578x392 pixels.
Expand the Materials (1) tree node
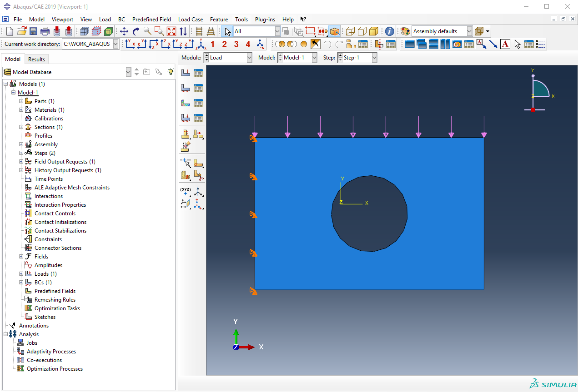(21, 110)
